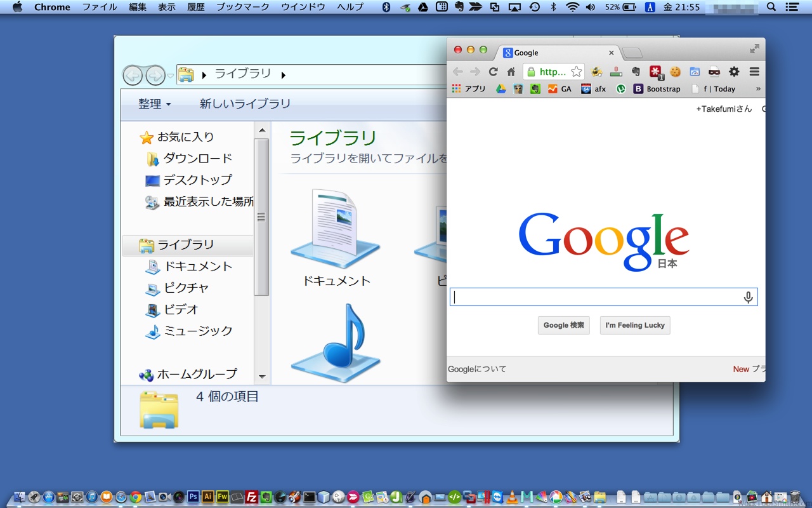Select ピクチャ in the library tree
The width and height of the screenshot is (812, 508).
pos(178,288)
